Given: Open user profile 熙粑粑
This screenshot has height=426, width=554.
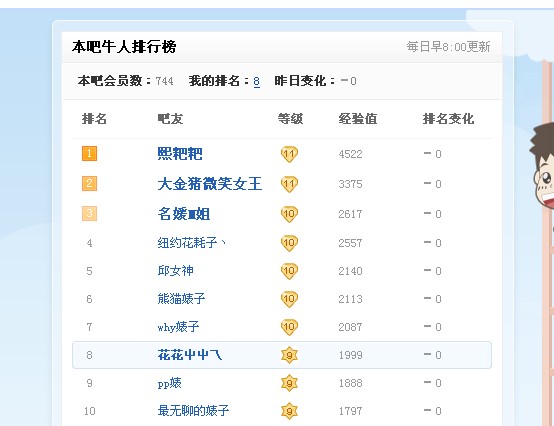Looking at the screenshot, I should pyautogui.click(x=180, y=154).
